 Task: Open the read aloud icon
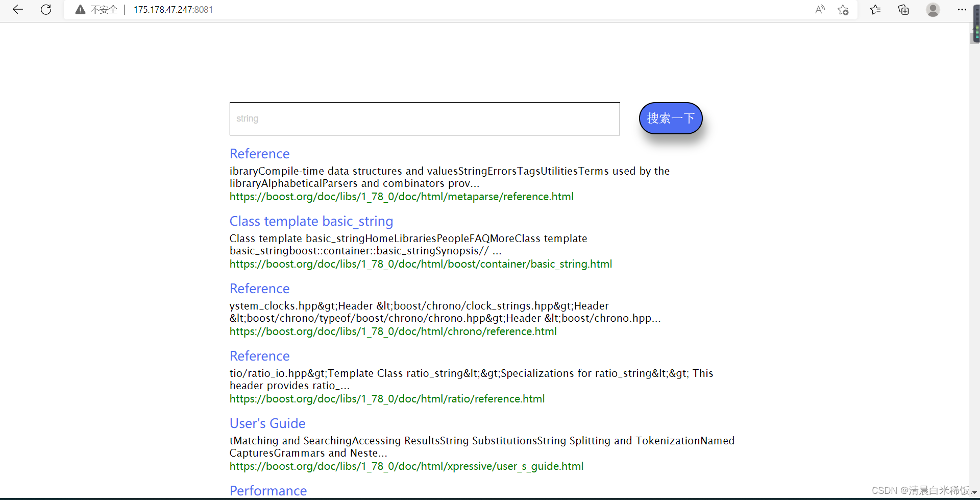point(820,10)
